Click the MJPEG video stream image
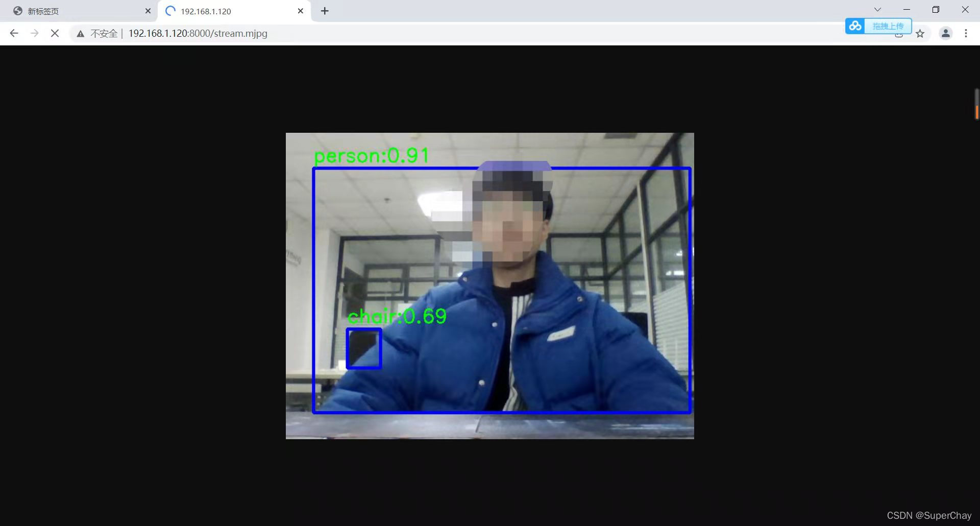The image size is (980, 526). (490, 286)
